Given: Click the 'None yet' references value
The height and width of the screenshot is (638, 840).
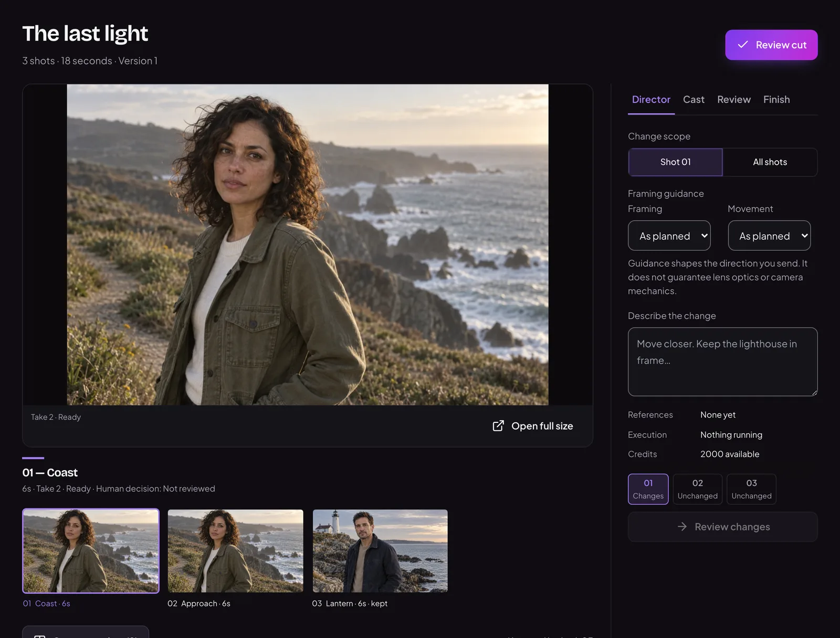Looking at the screenshot, I should (x=718, y=415).
